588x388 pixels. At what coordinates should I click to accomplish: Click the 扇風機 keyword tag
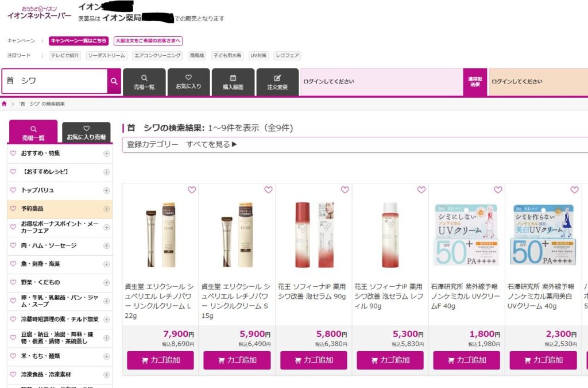197,56
